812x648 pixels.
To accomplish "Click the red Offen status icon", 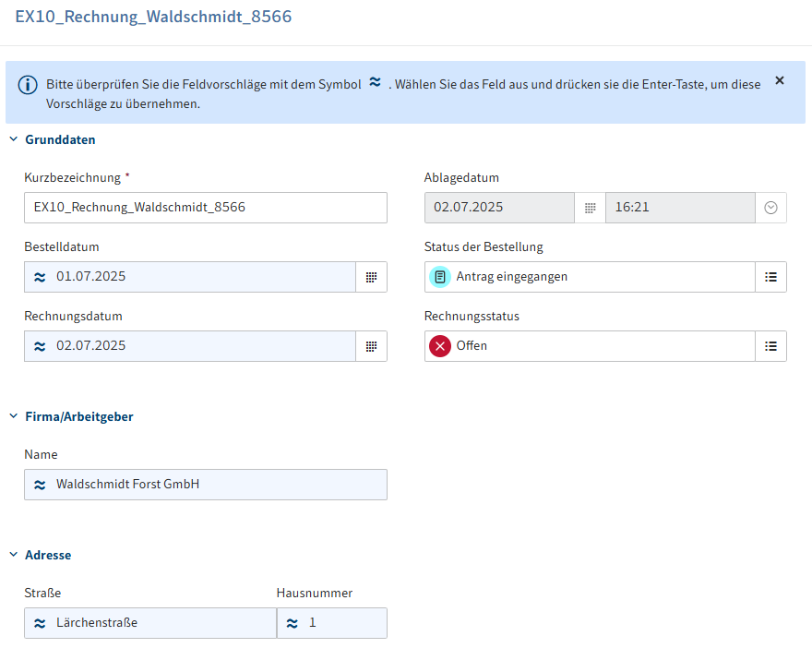I will click(439, 346).
